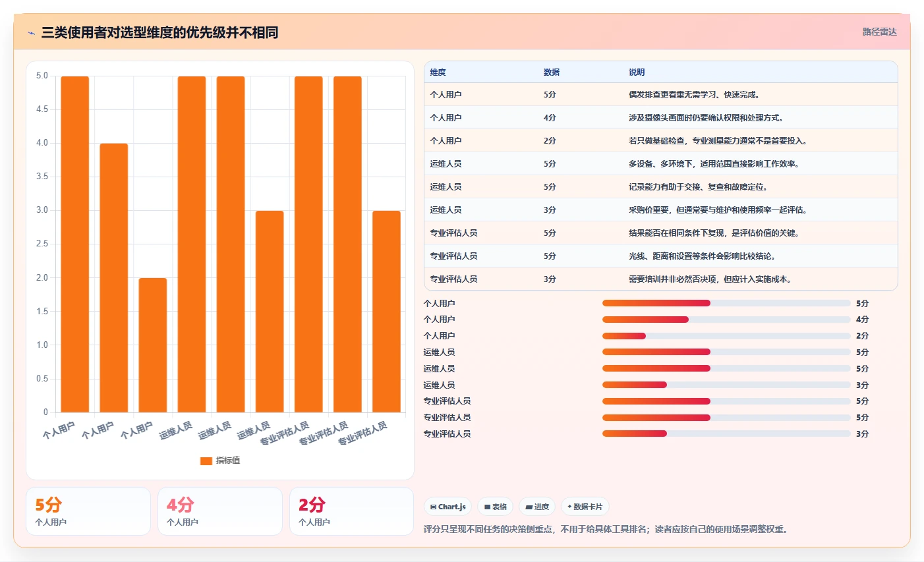Select row 采购价重要，但通常要与维护和使用频率一起评估。

tap(661, 210)
